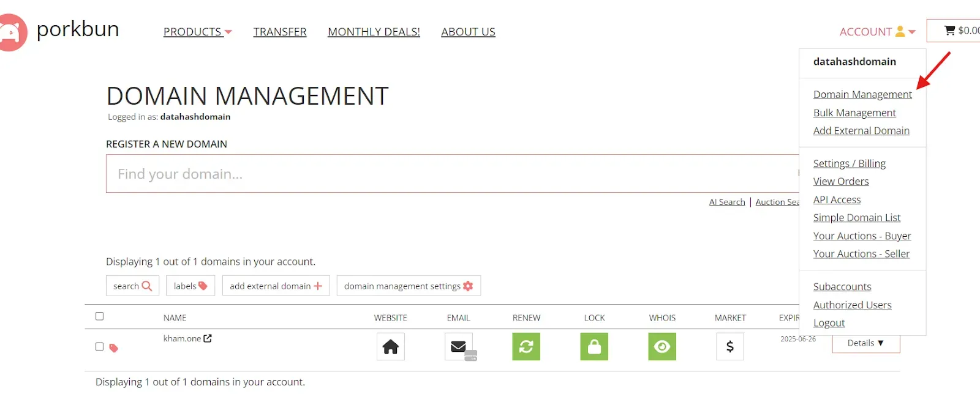
Task: Click the AI Search link
Action: 727,202
